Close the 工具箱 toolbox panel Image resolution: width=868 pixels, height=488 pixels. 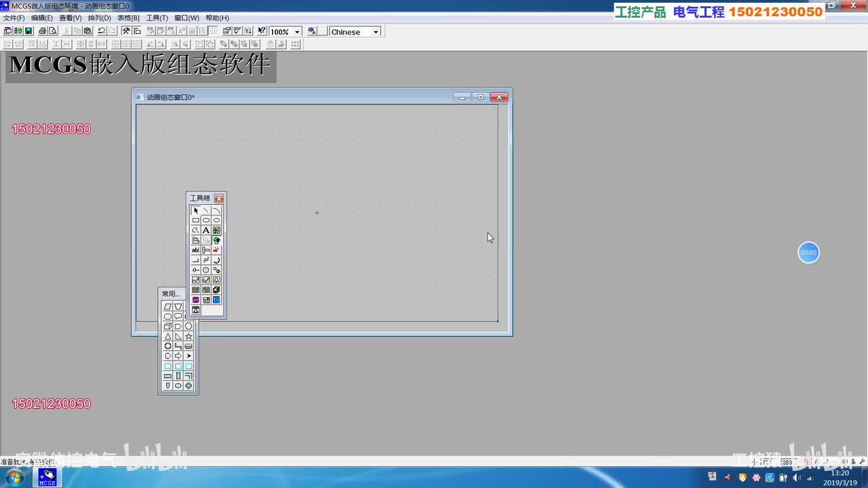pos(219,199)
